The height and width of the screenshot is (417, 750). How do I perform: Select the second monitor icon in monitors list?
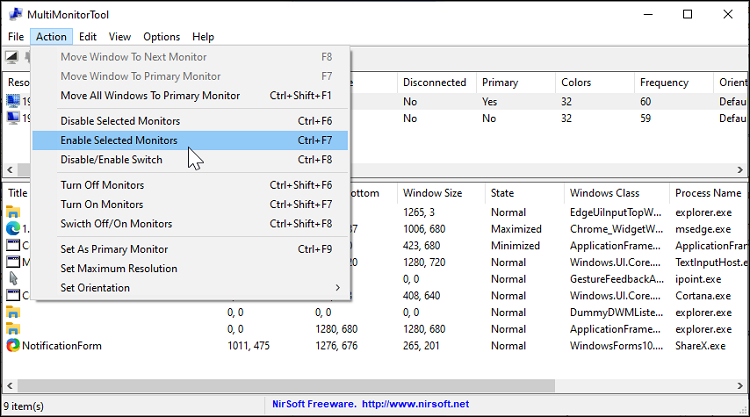[x=13, y=118]
